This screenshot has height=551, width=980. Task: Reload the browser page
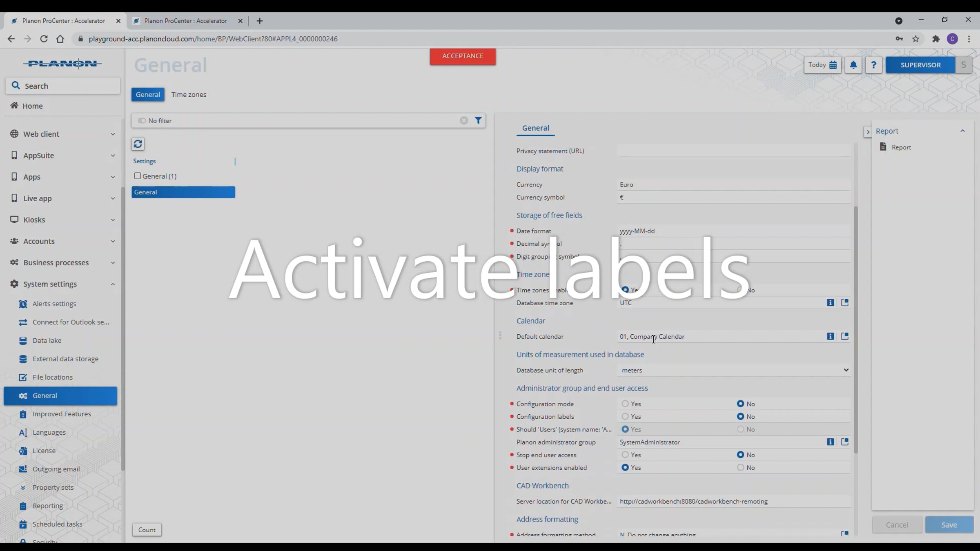coord(44,39)
